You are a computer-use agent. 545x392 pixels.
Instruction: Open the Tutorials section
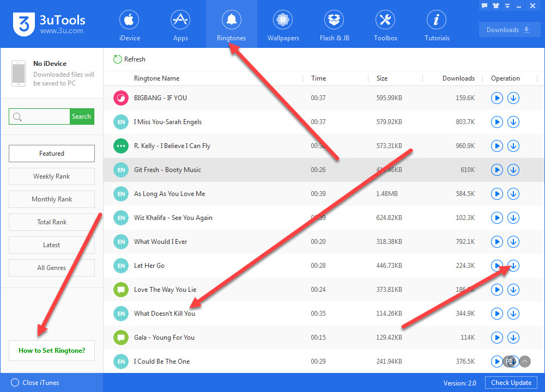(x=437, y=26)
